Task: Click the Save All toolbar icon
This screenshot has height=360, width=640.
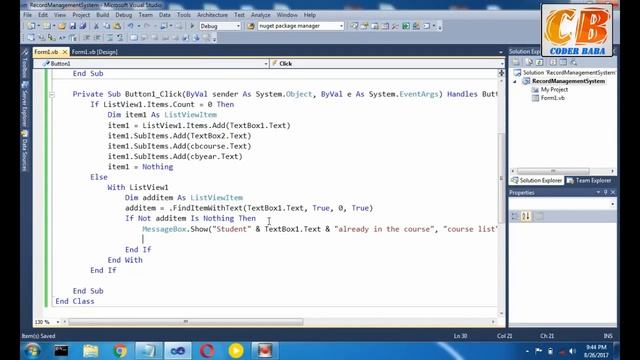Action: pos(83,26)
